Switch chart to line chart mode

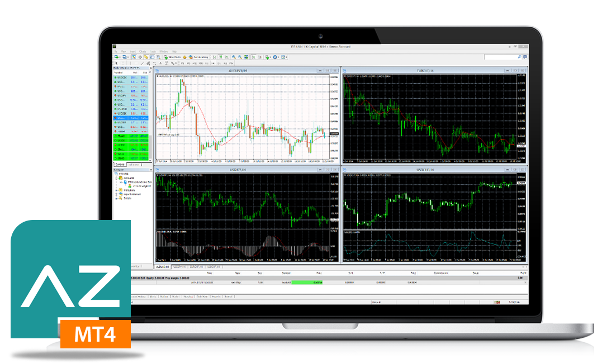click(x=227, y=57)
